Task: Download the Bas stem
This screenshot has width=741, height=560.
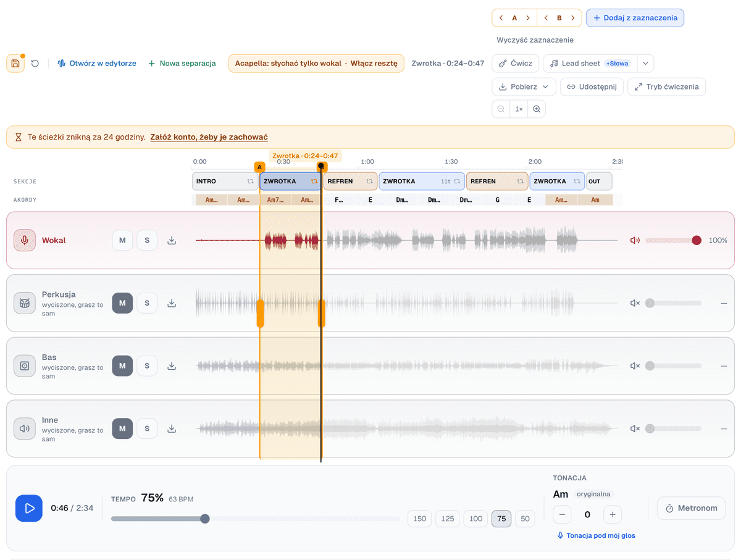Action: pyautogui.click(x=172, y=366)
